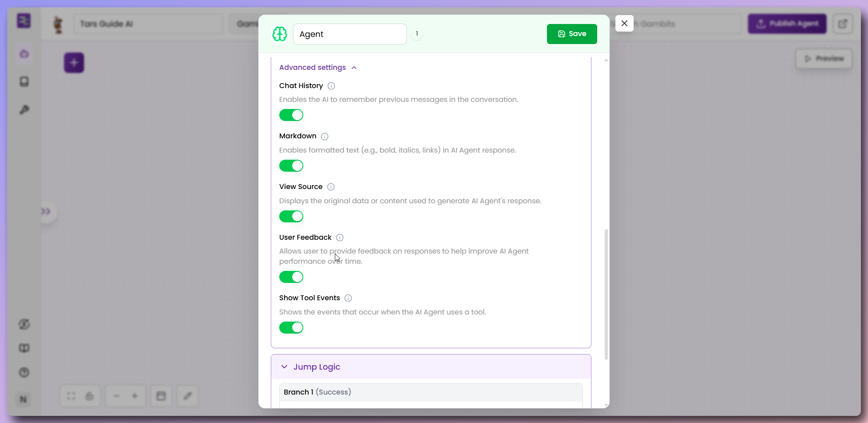Image resolution: width=868 pixels, height=423 pixels.
Task: Click the zoom out minus control
Action: pos(116,396)
